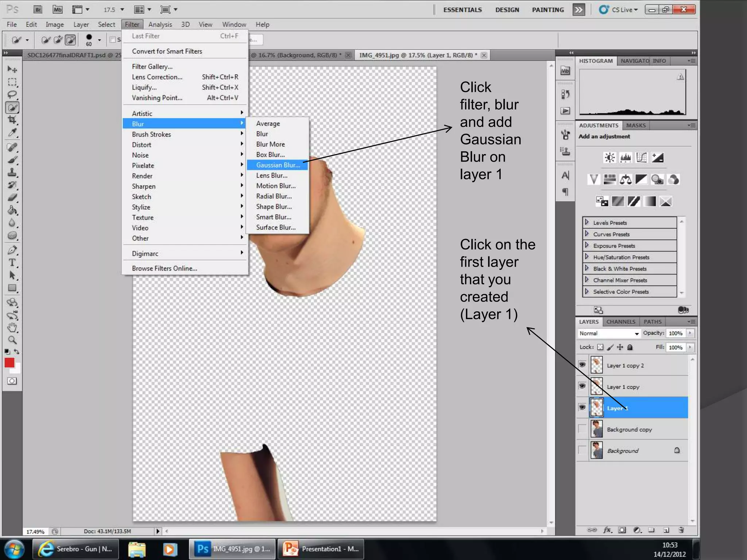This screenshot has width=747, height=560.
Task: Select the Eraser tool
Action: click(12, 198)
